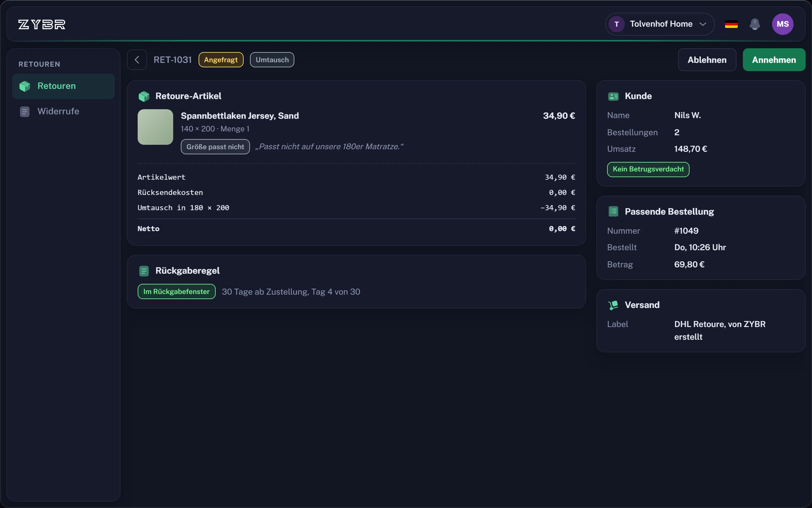
Task: Click the Im Rückgabefenster badge
Action: tap(176, 292)
